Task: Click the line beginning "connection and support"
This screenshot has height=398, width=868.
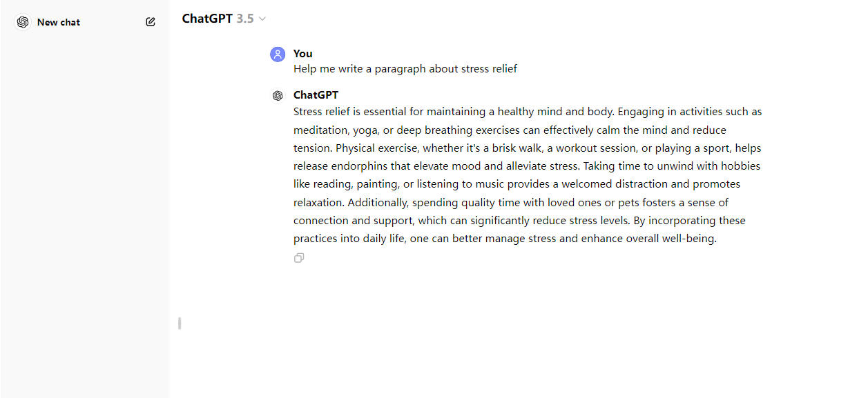Action: (x=519, y=221)
